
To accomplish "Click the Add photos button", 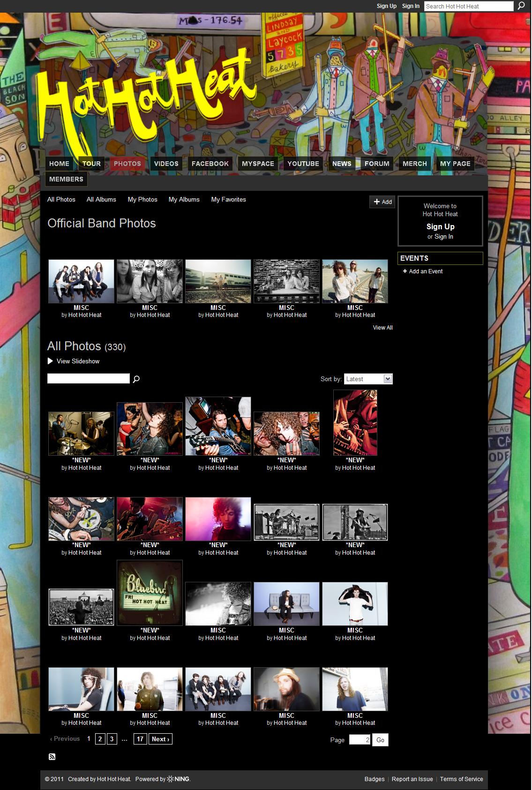I will [x=382, y=202].
